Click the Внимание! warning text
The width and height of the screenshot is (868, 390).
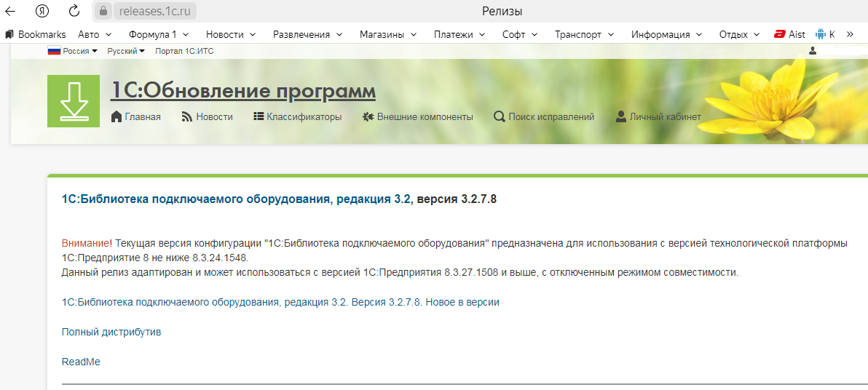point(87,243)
